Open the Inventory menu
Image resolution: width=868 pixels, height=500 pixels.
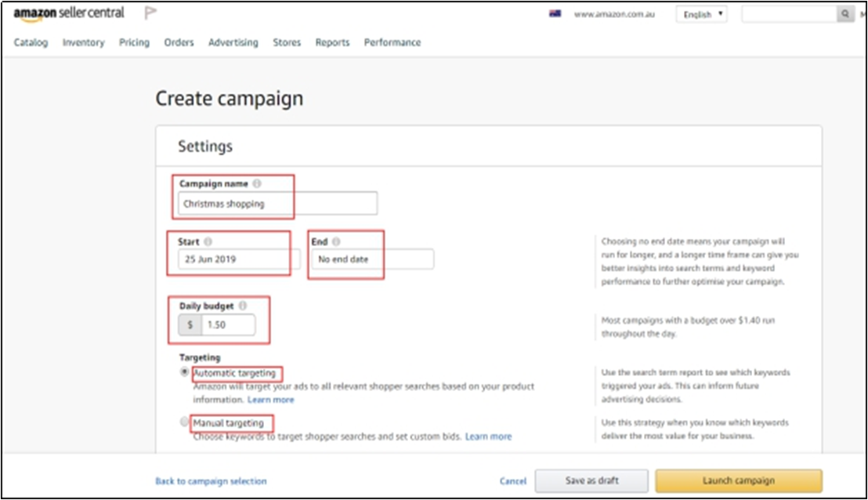click(x=83, y=42)
